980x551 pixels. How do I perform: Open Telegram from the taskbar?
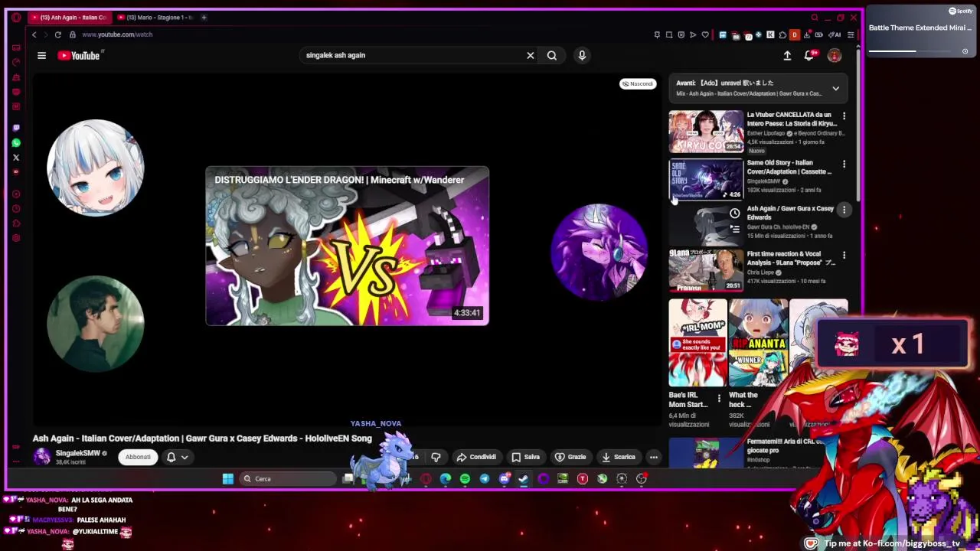click(x=485, y=479)
